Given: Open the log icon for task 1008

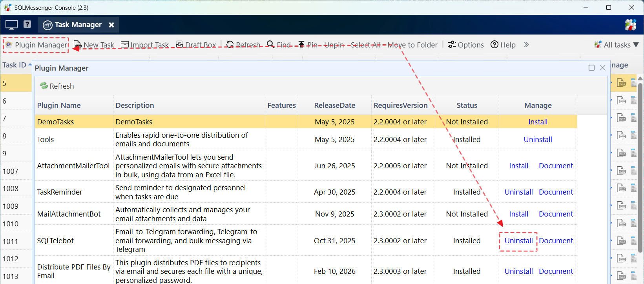Looking at the screenshot, I should (x=621, y=188).
